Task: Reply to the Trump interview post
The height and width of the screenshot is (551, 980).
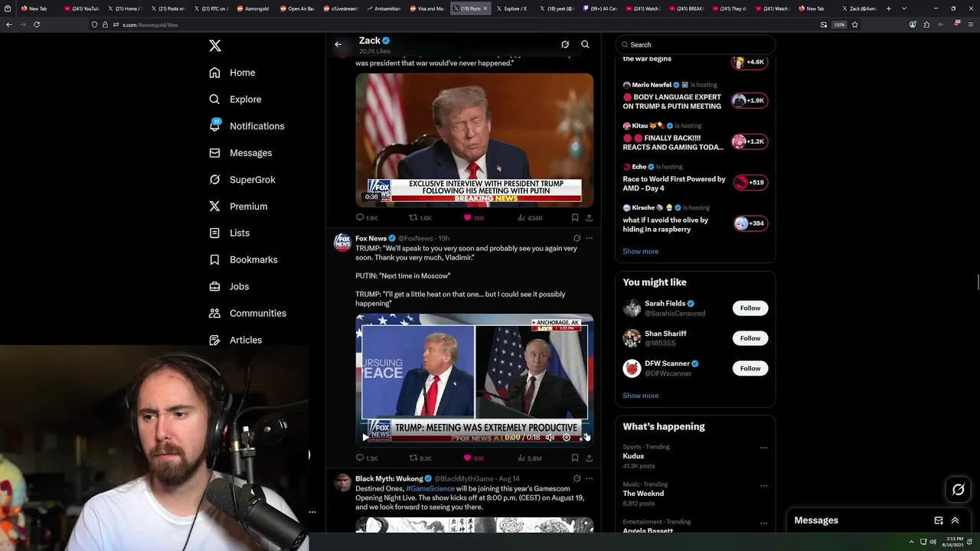Action: click(x=367, y=218)
